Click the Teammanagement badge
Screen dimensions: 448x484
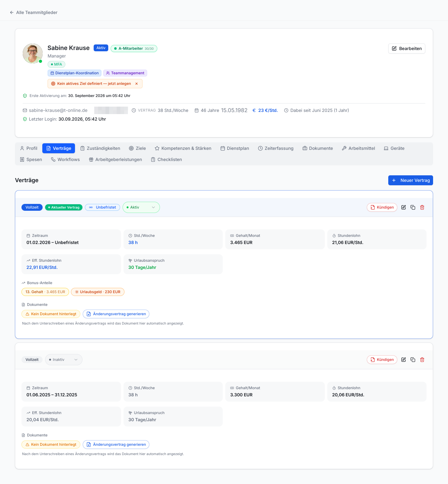tap(125, 73)
